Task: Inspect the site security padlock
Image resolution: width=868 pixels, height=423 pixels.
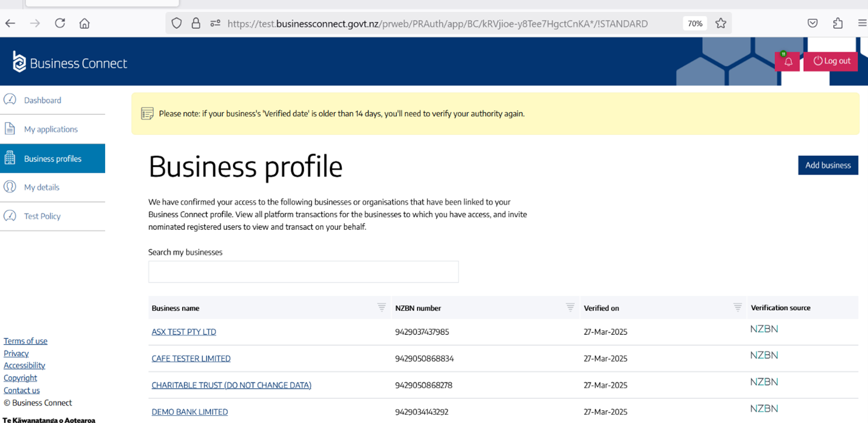Action: click(196, 23)
